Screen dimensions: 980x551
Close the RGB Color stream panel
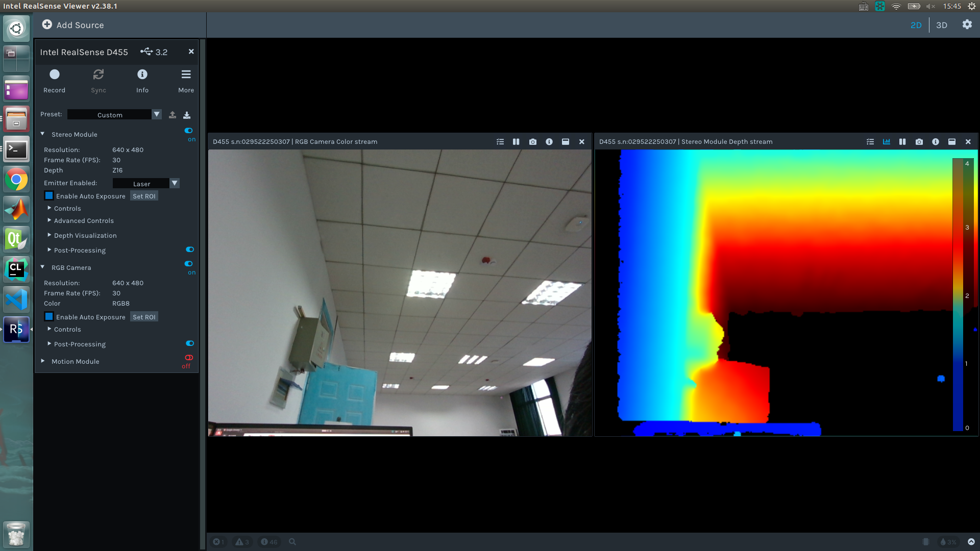582,142
